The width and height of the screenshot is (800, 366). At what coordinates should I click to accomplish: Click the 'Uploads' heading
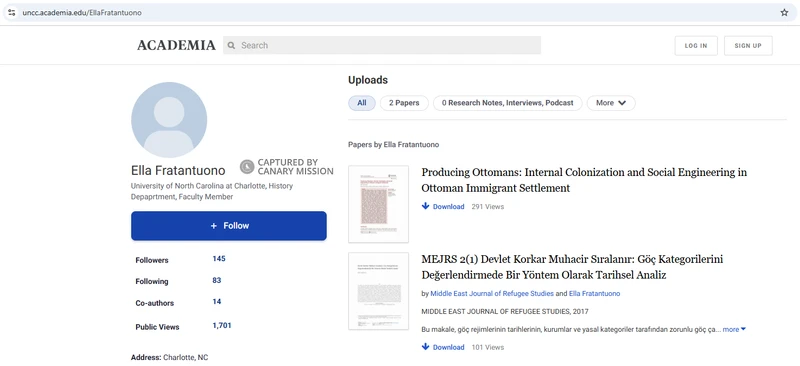pyautogui.click(x=368, y=80)
